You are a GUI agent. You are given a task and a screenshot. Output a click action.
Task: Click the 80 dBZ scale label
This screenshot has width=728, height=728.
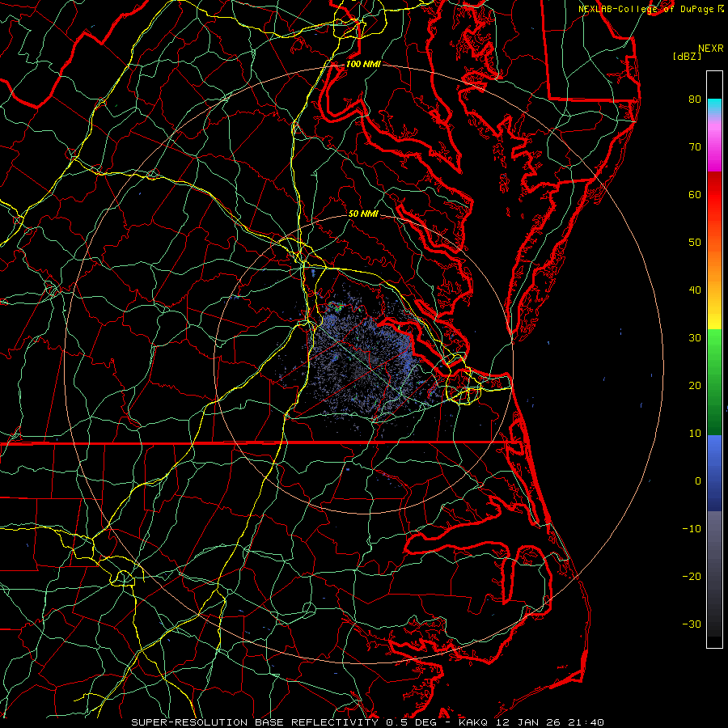(694, 99)
